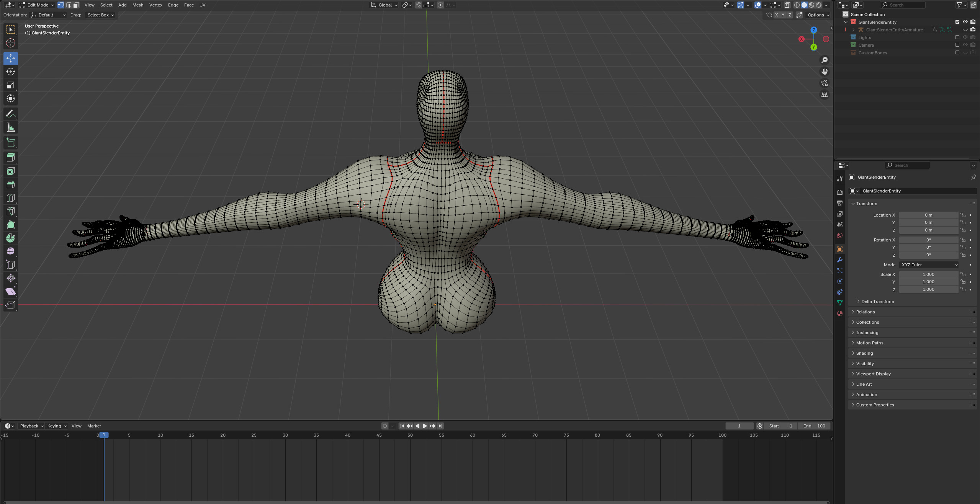Open the UV menu
Viewport: 980px width, 504px height.
pos(203,5)
